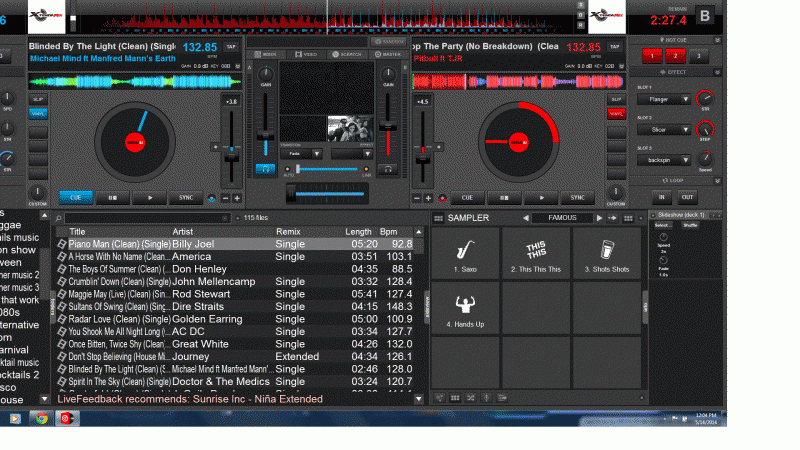
Task: Click the list view icon in sampler bottom toolbar
Action: click(502, 398)
